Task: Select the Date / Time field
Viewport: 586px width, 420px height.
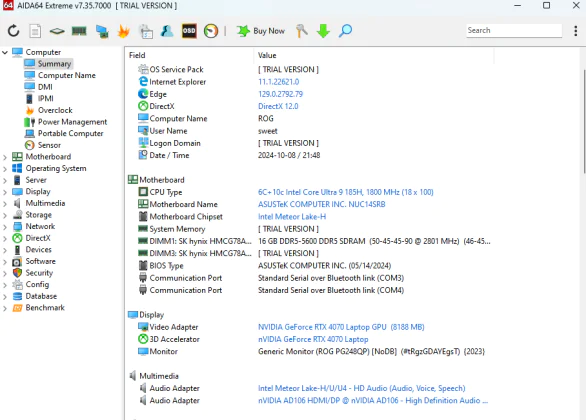Action: click(169, 155)
